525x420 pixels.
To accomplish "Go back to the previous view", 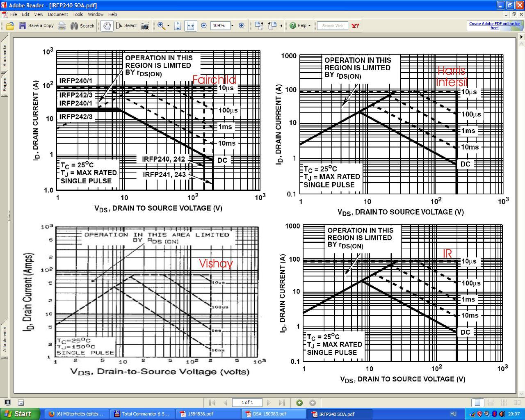I will (x=299, y=403).
